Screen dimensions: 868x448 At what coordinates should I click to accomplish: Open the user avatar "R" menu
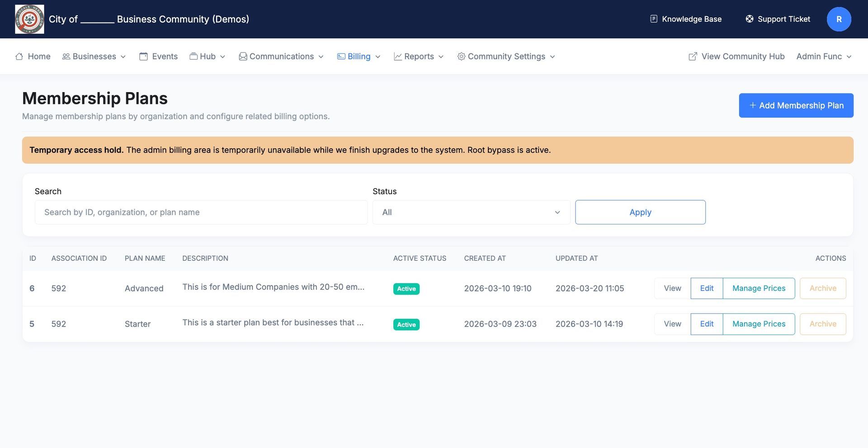click(839, 19)
